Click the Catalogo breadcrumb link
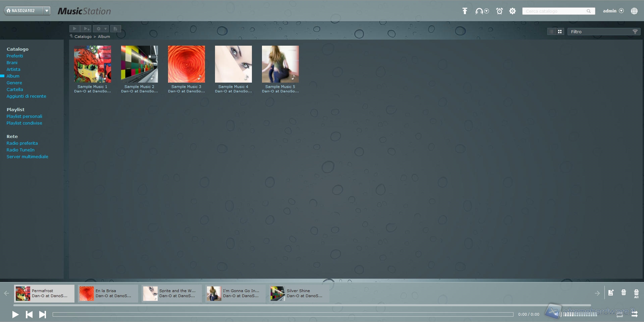Screen dimensions: 644x322 pos(83,37)
